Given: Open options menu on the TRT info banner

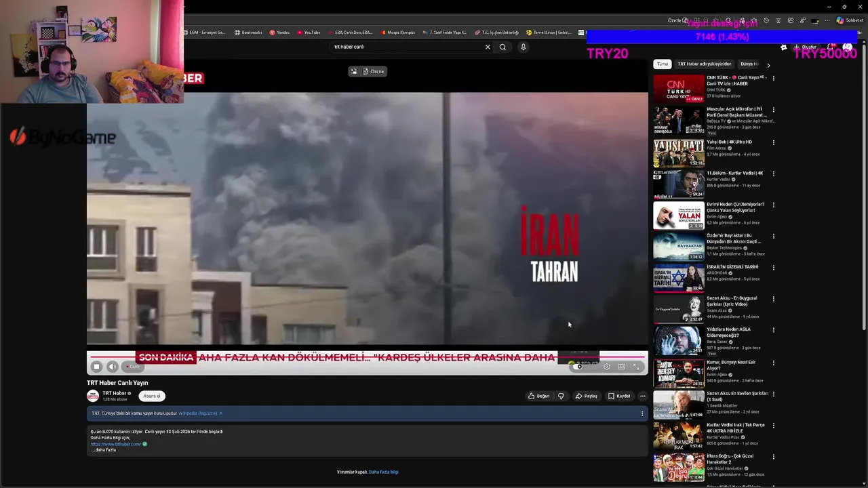Looking at the screenshot, I should pyautogui.click(x=642, y=413).
